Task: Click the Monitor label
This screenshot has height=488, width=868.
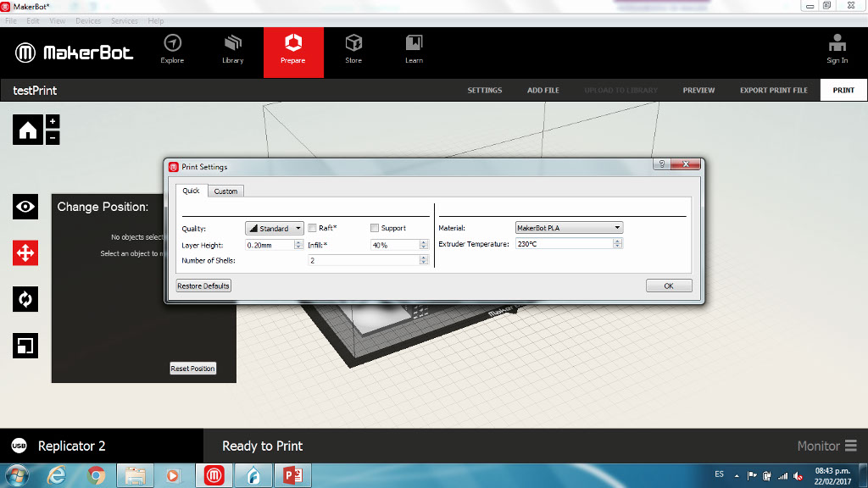Action: 818,446
